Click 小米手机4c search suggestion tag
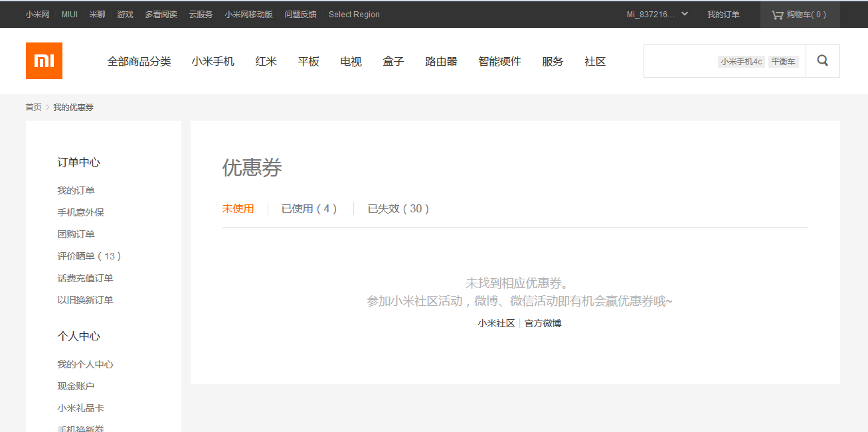This screenshot has height=432, width=868. pos(741,62)
